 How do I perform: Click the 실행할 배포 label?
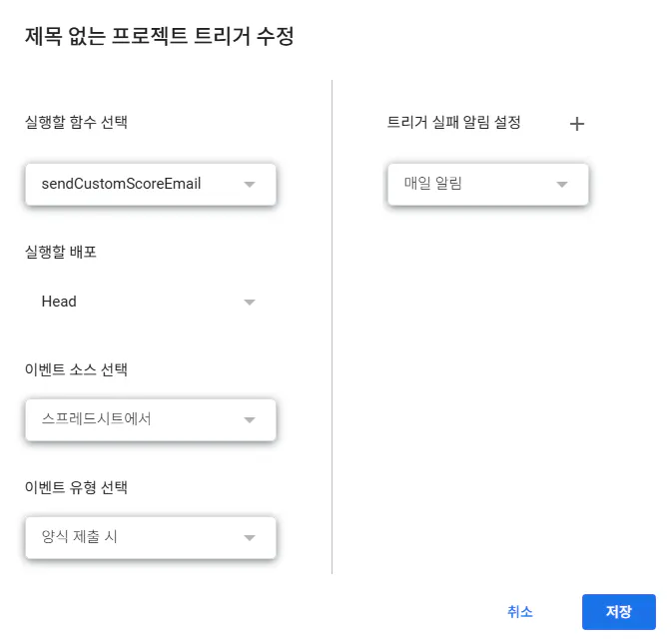[x=61, y=252]
